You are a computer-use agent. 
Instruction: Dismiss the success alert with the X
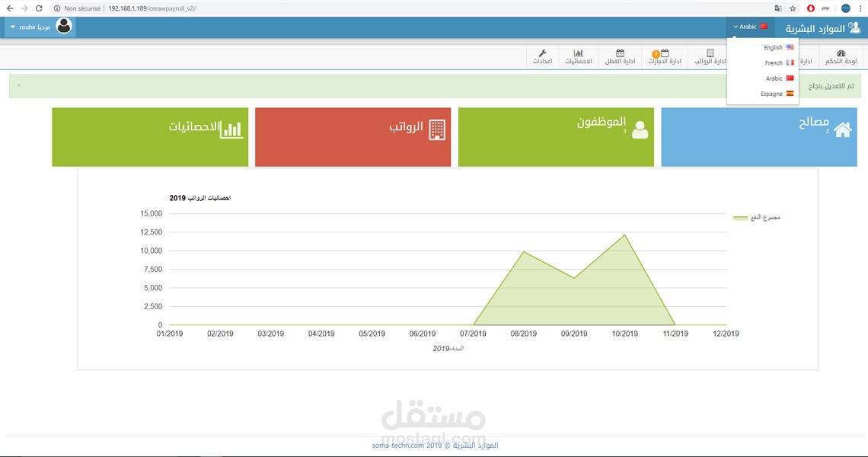coord(19,85)
